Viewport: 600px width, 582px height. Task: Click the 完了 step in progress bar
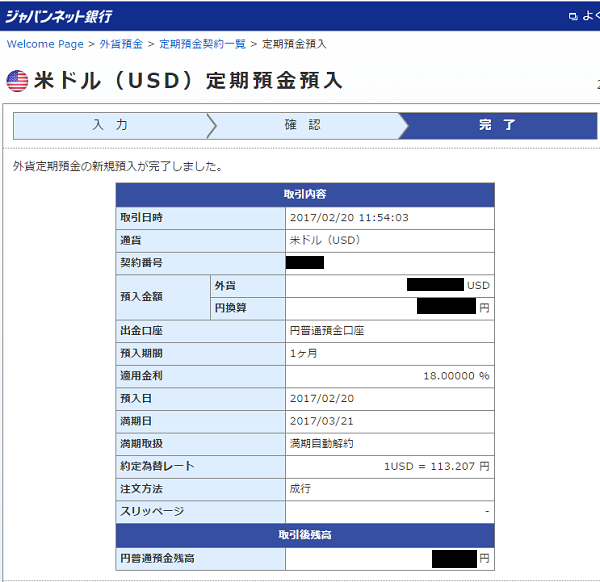(497, 126)
